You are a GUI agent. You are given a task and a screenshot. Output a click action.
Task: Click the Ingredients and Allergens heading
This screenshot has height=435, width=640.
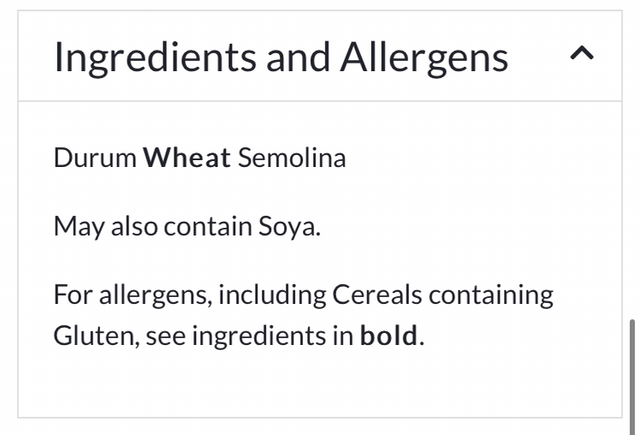(281, 57)
